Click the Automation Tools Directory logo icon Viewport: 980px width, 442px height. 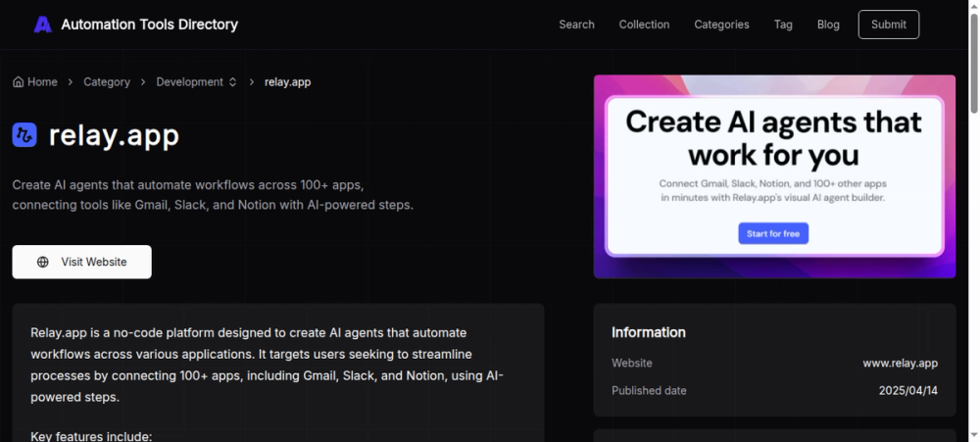click(42, 25)
